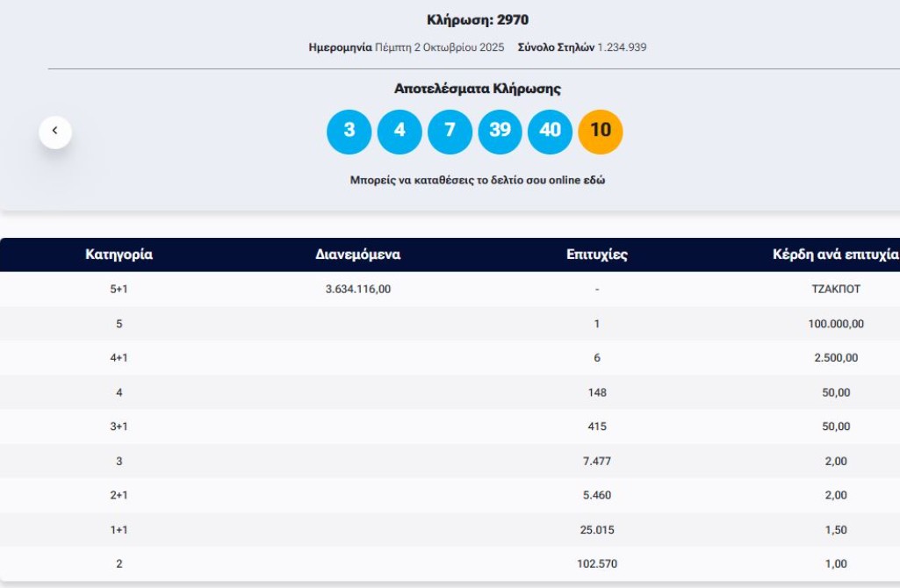Click the blue number 4 ball
This screenshot has height=588, width=900.
pos(400,132)
